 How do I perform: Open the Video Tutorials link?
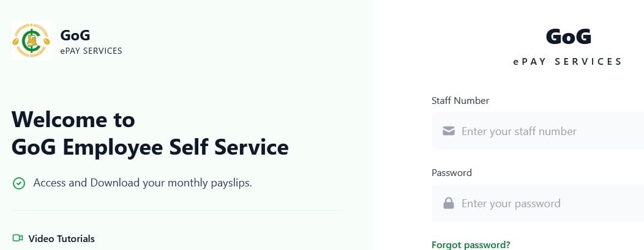point(61,238)
